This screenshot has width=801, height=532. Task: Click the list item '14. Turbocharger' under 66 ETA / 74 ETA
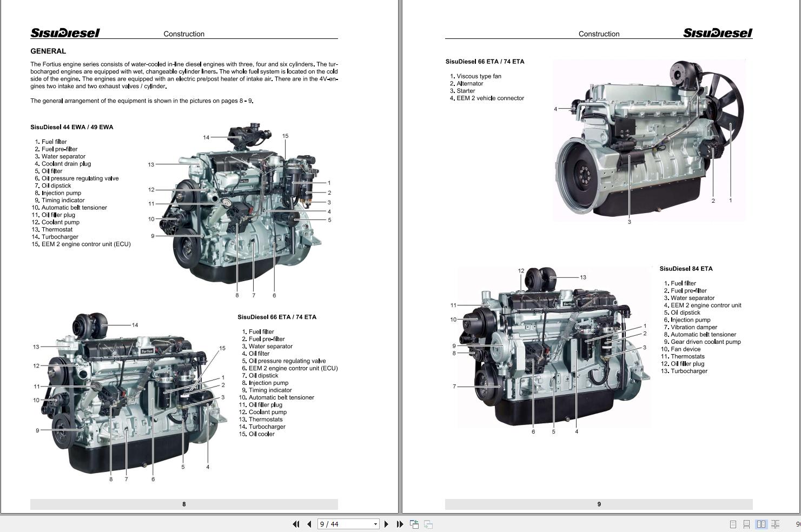tap(262, 427)
